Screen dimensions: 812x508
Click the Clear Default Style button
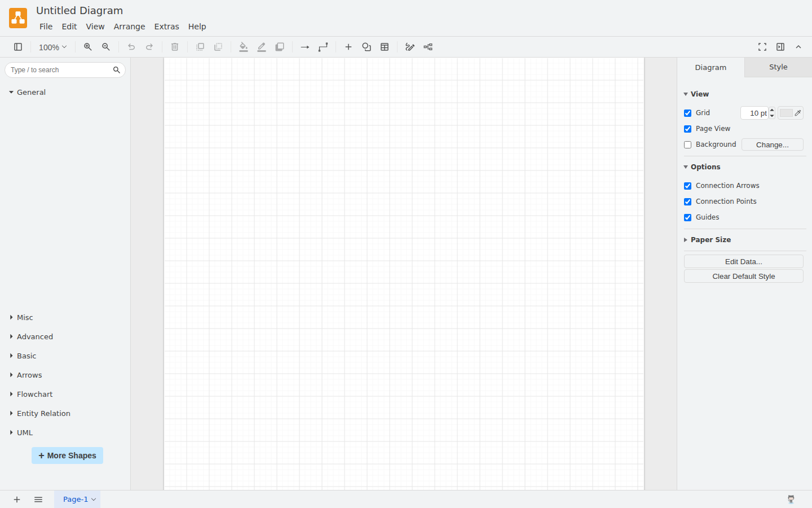pos(743,276)
